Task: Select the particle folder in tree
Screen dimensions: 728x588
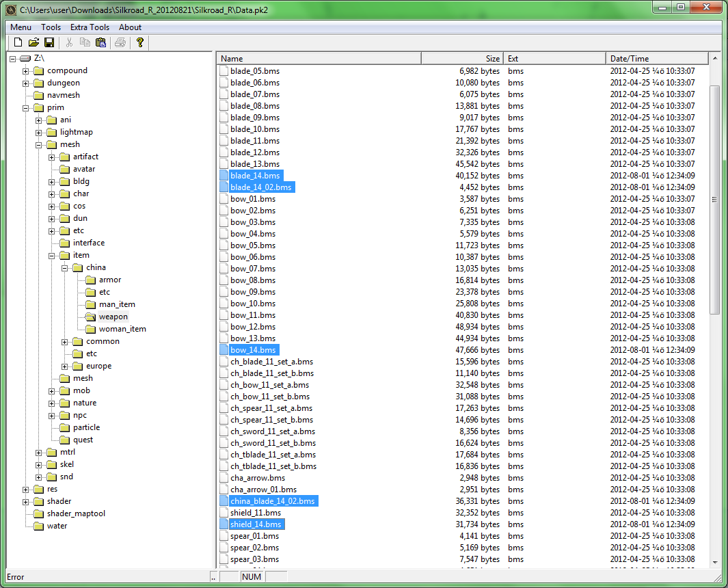Action: click(86, 427)
